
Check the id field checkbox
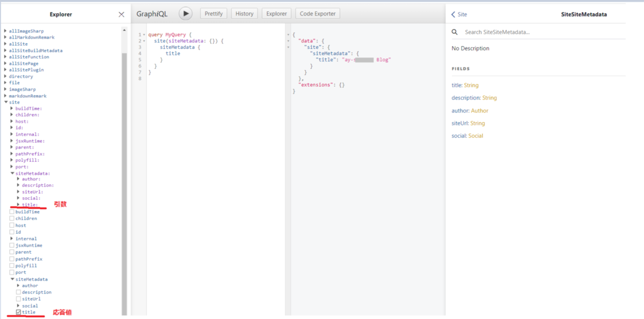tap(12, 232)
